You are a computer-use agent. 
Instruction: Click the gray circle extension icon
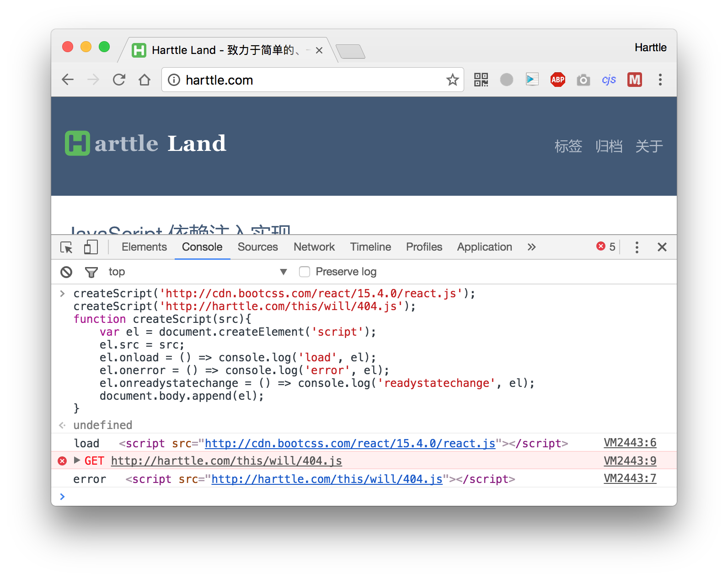coord(507,80)
